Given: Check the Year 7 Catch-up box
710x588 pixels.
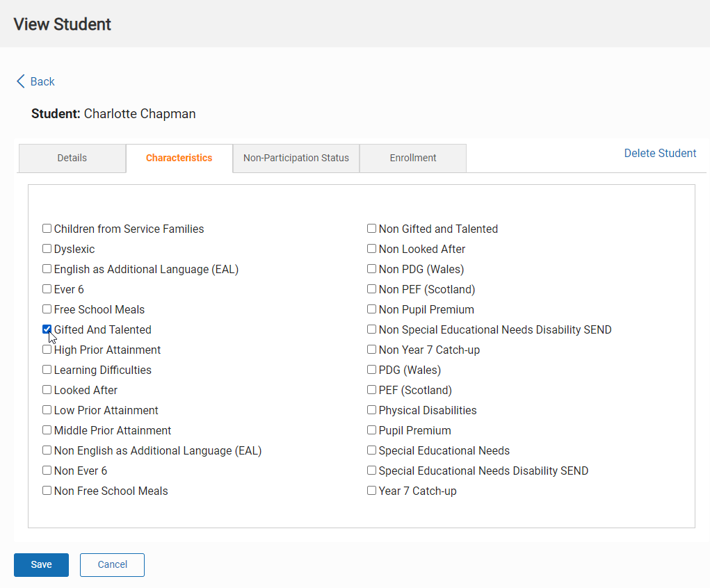Looking at the screenshot, I should 371,490.
